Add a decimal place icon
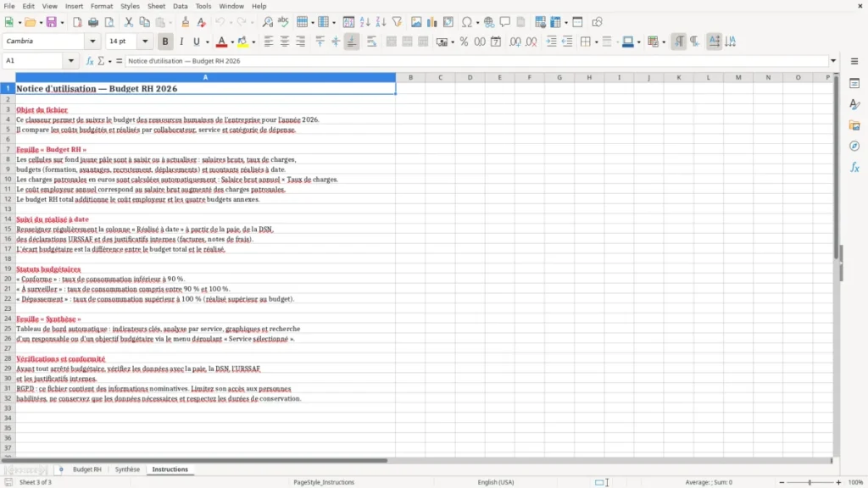 point(515,42)
